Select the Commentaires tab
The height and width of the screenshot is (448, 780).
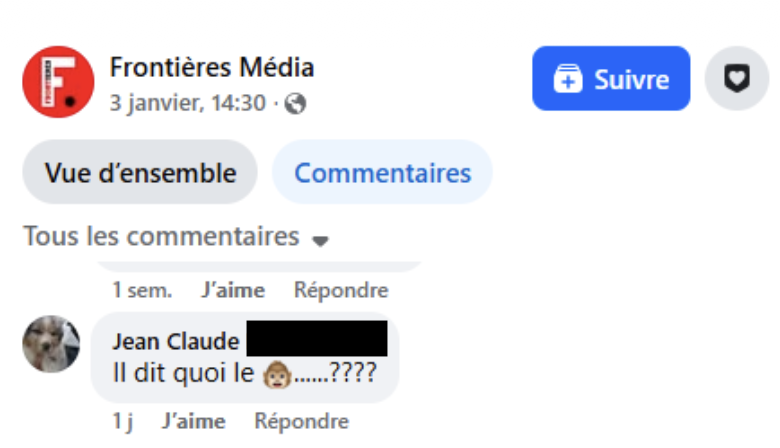pos(382,173)
